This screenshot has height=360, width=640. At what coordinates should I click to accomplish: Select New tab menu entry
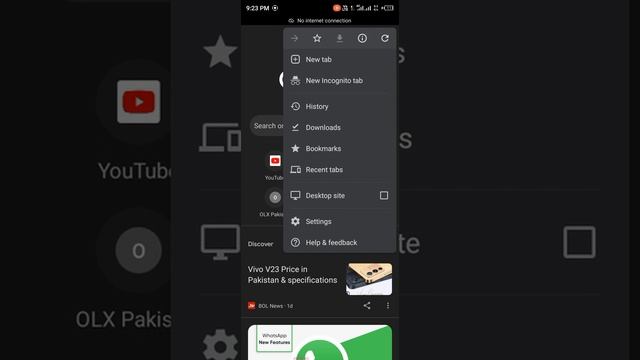click(340, 59)
